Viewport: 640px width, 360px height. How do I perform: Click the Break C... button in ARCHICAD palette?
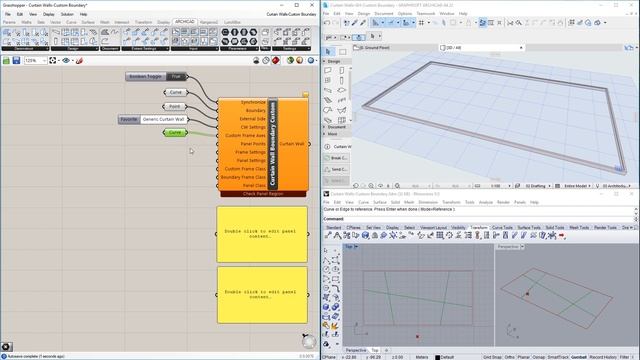coord(336,158)
